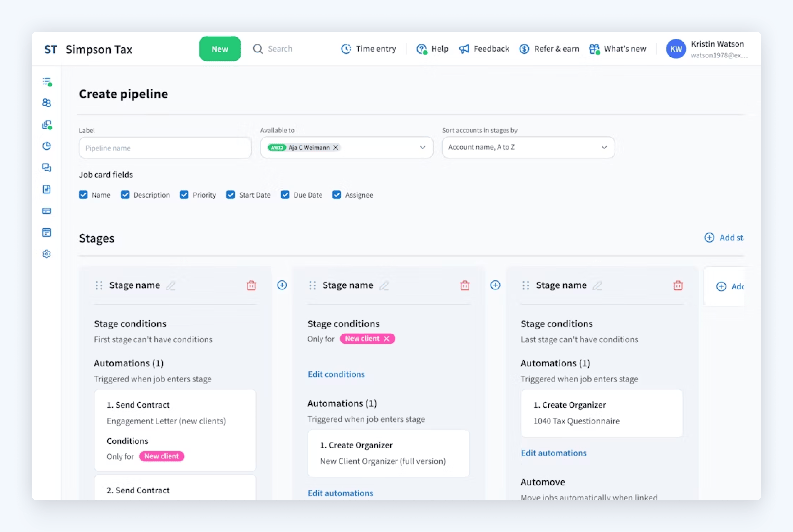Uncheck the Name job card field

(x=83, y=195)
